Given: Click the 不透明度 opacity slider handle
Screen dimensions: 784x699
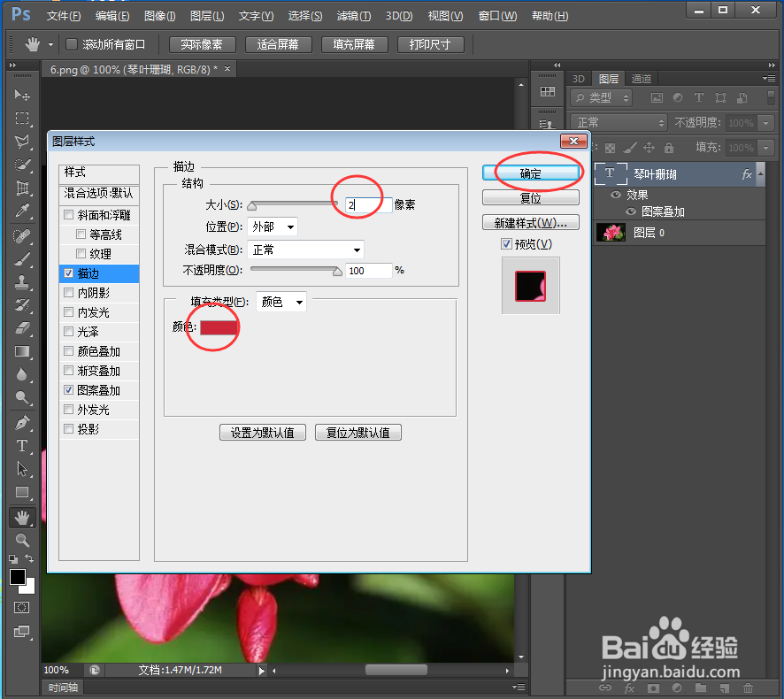Looking at the screenshot, I should click(x=337, y=271).
